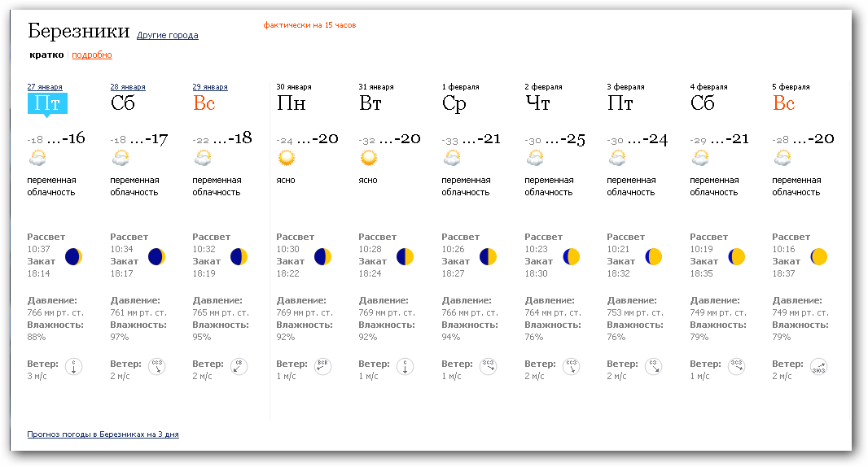868x467 pixels.
Task: Switch to the подробно view
Action: 92,55
